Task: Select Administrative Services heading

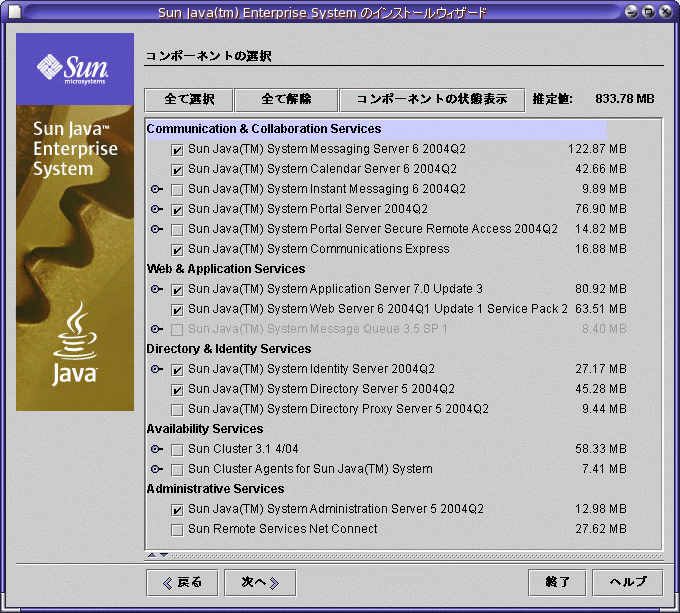Action: (x=215, y=489)
